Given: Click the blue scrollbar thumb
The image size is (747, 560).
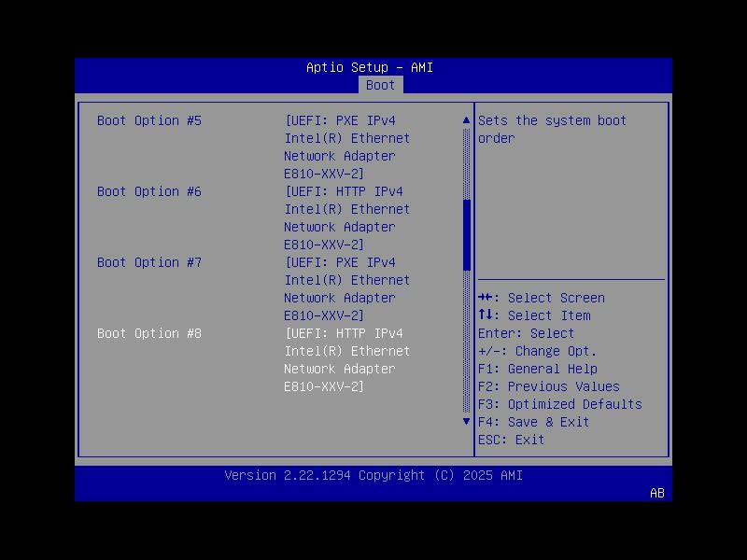Looking at the screenshot, I should (x=466, y=235).
